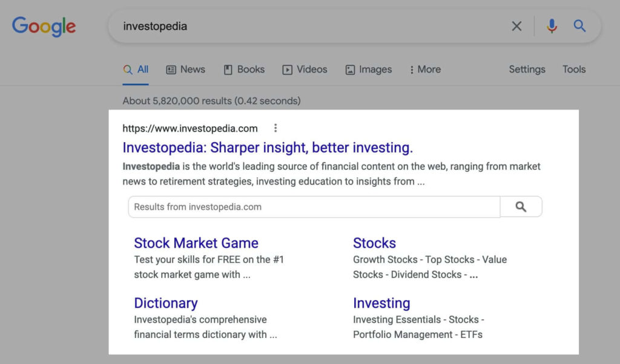Select the All results tab

[136, 70]
